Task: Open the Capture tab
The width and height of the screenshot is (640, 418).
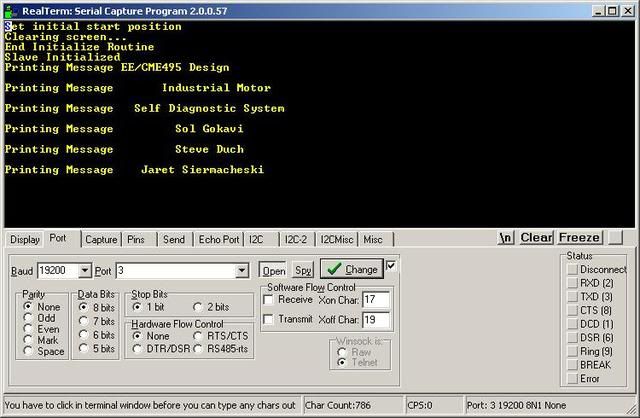Action: click(101, 240)
